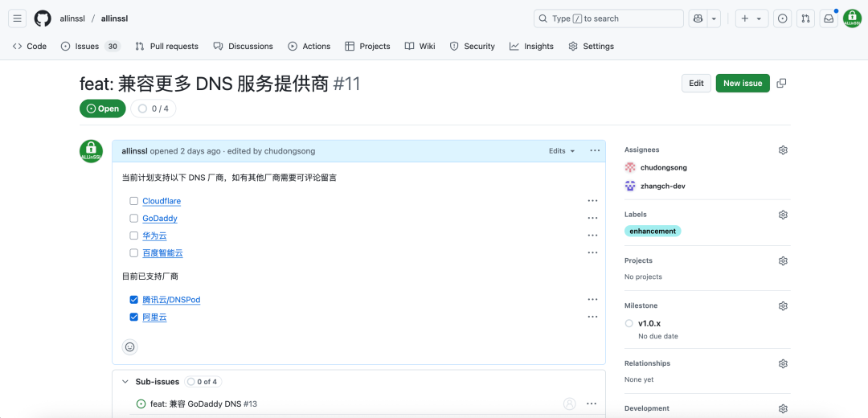Open issue body ellipsis menu in header

pos(595,150)
